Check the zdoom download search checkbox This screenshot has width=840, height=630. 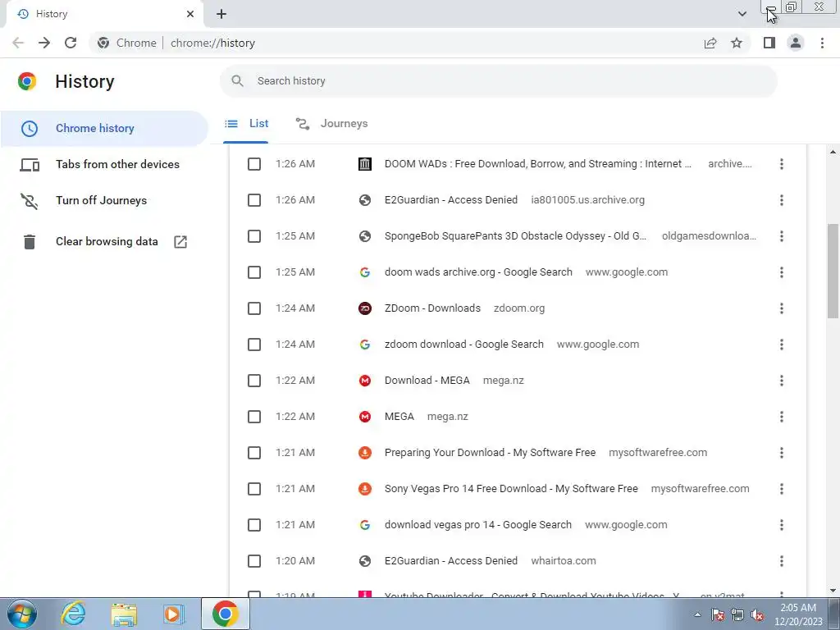point(254,345)
